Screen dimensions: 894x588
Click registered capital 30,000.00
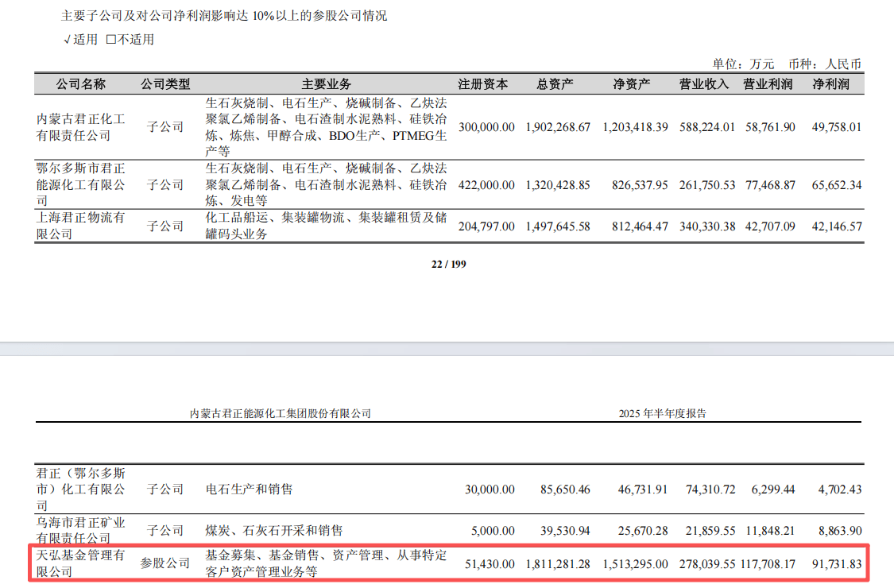(x=490, y=489)
